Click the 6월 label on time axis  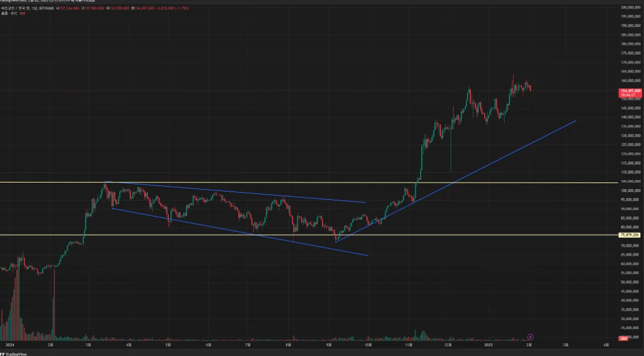click(208, 345)
